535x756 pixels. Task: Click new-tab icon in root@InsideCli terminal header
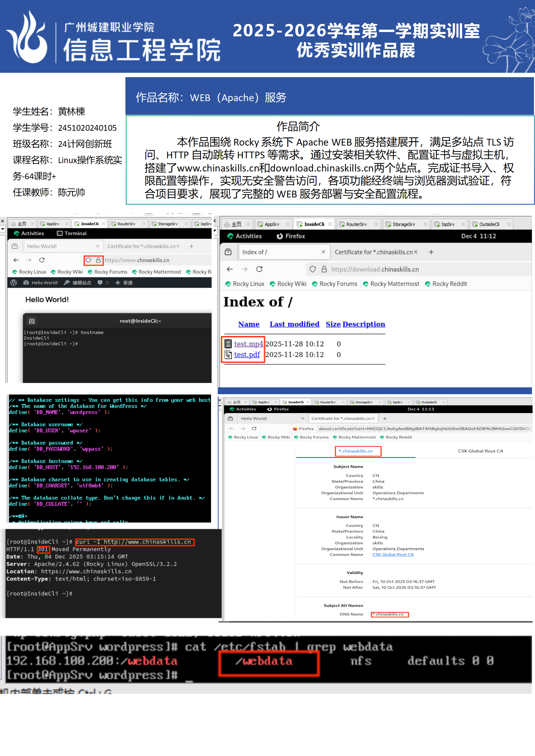(32, 321)
